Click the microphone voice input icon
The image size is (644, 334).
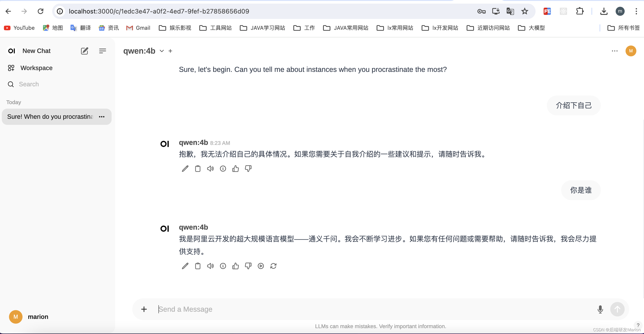(600, 309)
